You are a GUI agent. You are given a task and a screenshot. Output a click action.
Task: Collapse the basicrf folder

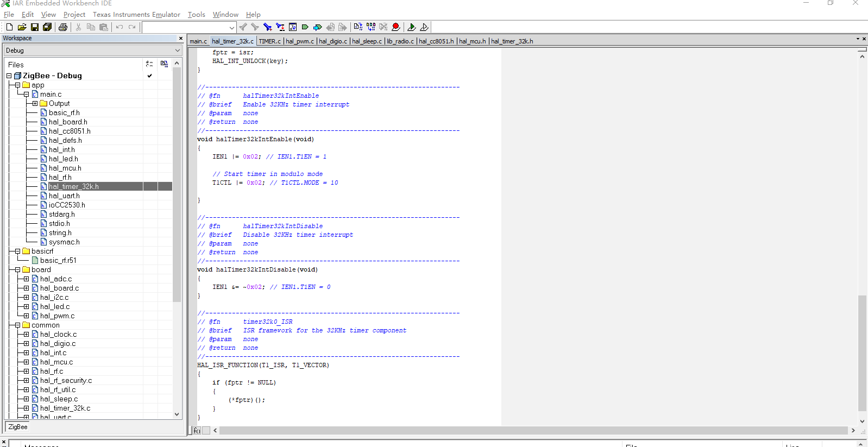pyautogui.click(x=17, y=251)
